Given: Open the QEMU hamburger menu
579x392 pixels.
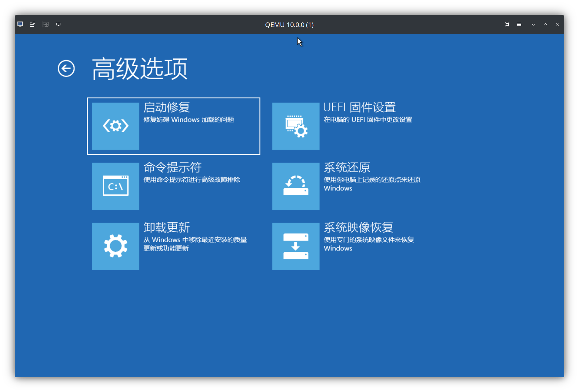Looking at the screenshot, I should pyautogui.click(x=519, y=24).
